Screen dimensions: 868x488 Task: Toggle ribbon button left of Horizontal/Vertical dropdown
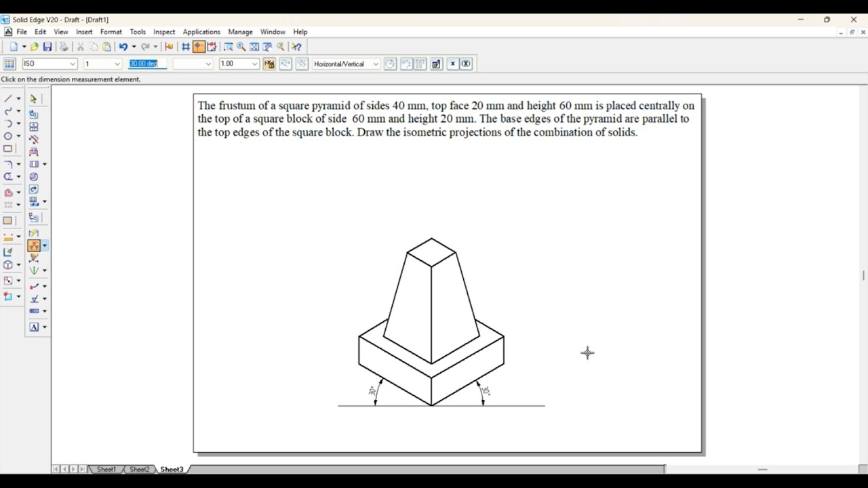302,64
